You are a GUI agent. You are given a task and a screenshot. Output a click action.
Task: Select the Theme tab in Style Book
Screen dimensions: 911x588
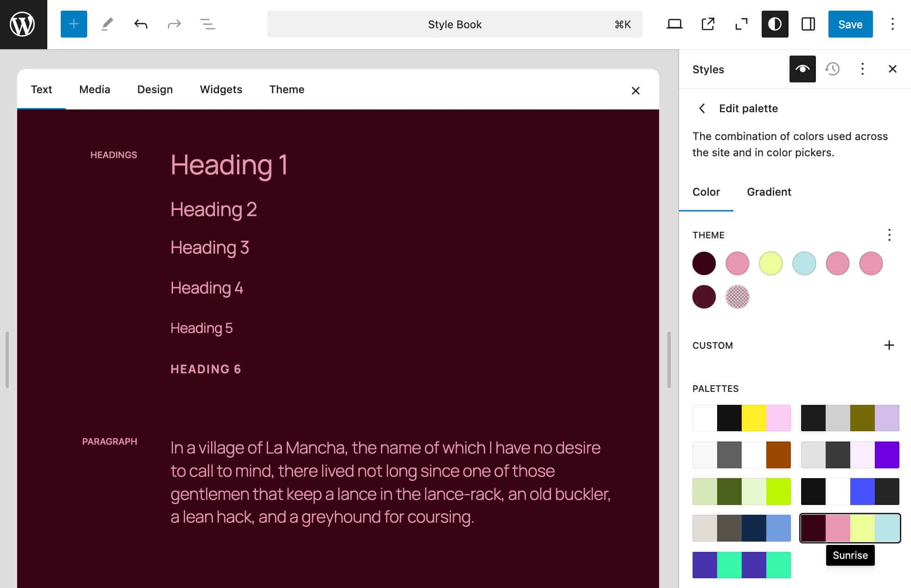tap(287, 89)
